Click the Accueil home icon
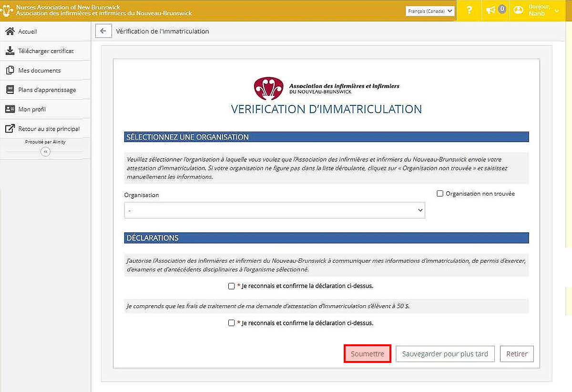This screenshot has height=392, width=572. 10,31
